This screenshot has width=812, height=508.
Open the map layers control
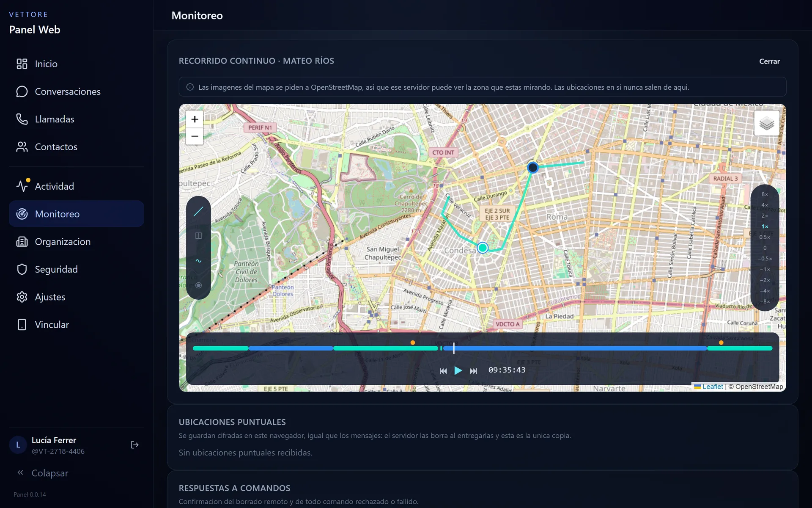coord(766,123)
